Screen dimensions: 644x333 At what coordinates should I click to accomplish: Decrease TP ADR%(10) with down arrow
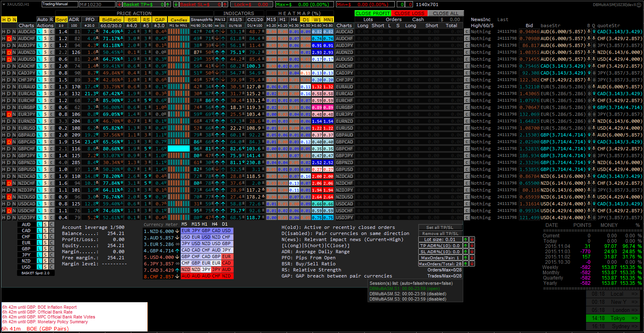tap(472, 245)
